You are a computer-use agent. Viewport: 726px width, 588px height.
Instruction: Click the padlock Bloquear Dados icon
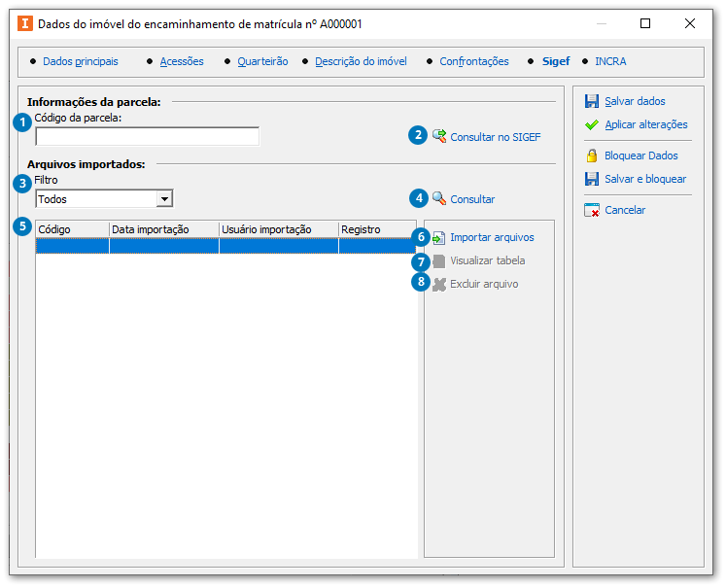[591, 156]
